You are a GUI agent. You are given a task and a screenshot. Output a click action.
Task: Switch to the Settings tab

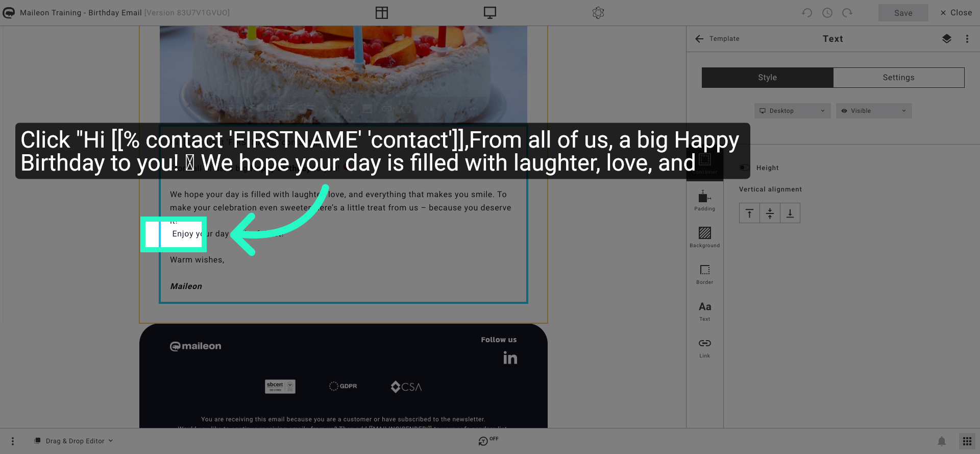[x=899, y=78]
